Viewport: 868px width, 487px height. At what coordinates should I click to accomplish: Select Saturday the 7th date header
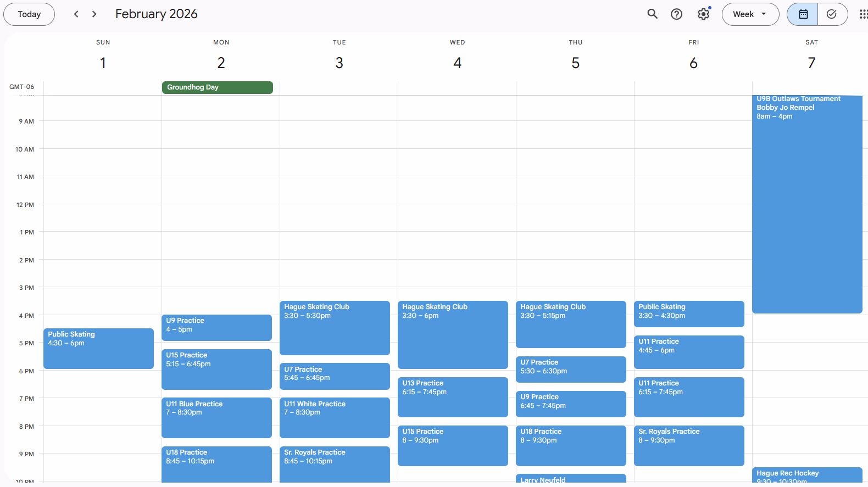[x=811, y=63]
